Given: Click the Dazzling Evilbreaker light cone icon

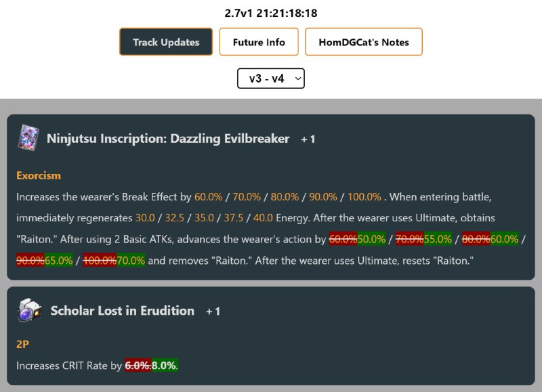Looking at the screenshot, I should point(28,138).
